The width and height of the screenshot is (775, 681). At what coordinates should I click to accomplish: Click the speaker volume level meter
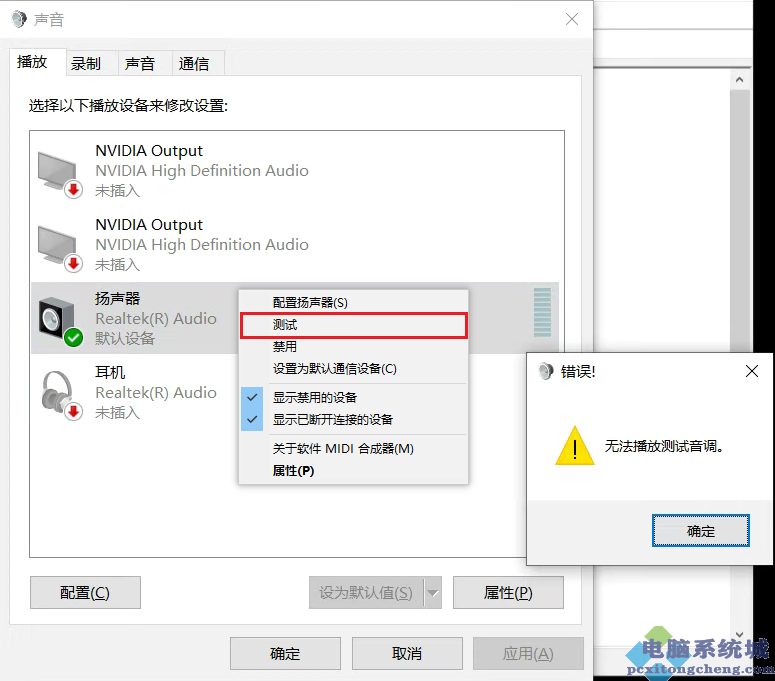[542, 312]
